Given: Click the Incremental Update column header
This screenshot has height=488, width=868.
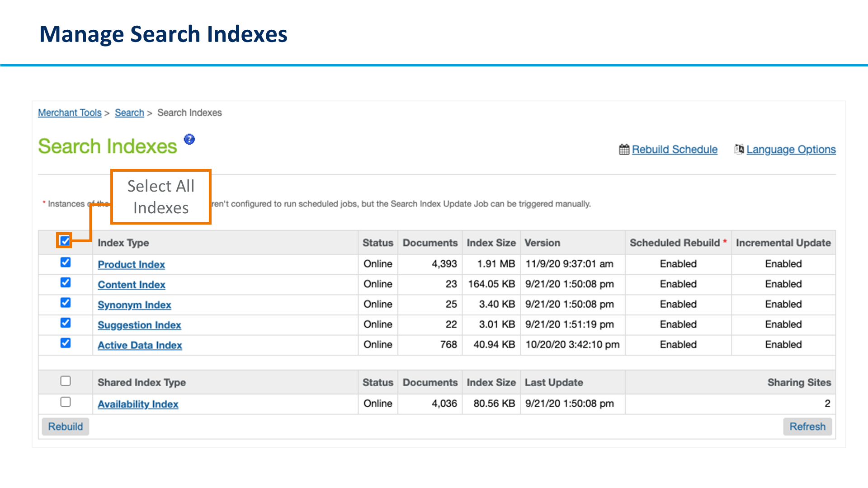Looking at the screenshot, I should (x=783, y=243).
